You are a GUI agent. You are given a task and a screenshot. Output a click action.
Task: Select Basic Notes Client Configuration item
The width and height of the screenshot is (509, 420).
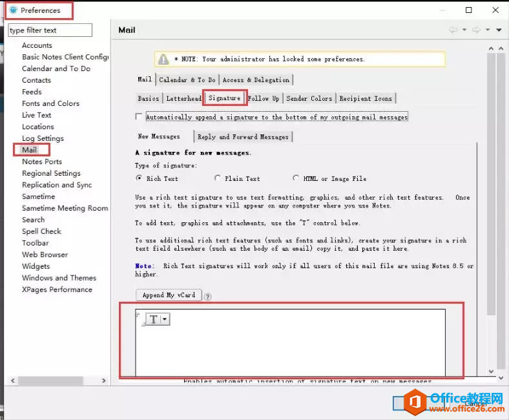pos(65,57)
